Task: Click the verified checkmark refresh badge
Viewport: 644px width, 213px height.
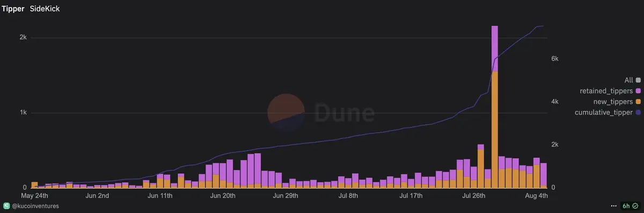Action: point(635,206)
